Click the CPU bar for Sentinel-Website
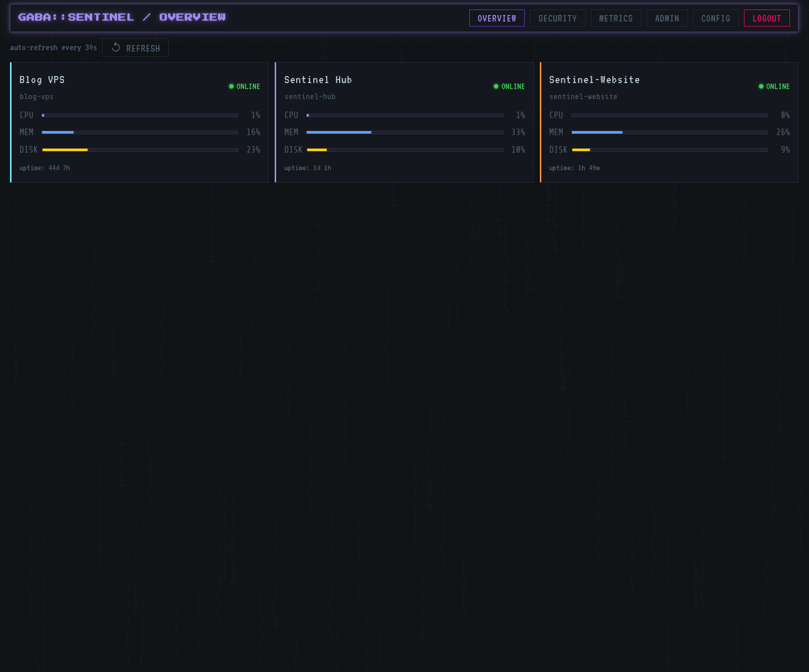The image size is (809, 672). tap(669, 115)
